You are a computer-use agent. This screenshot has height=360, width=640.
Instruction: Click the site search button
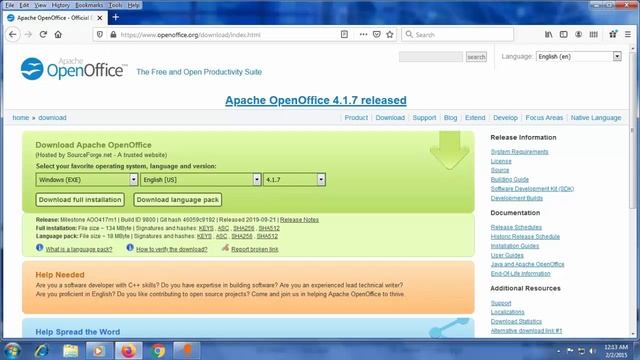coord(476,57)
